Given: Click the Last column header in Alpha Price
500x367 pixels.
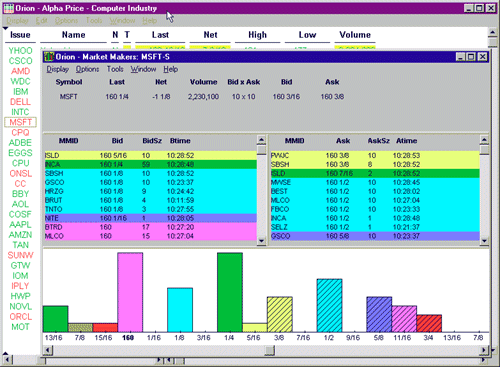Looking at the screenshot, I should point(160,35).
